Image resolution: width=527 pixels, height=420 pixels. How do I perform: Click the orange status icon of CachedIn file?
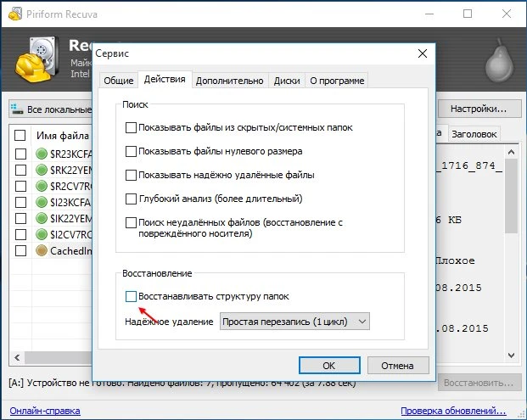42,250
